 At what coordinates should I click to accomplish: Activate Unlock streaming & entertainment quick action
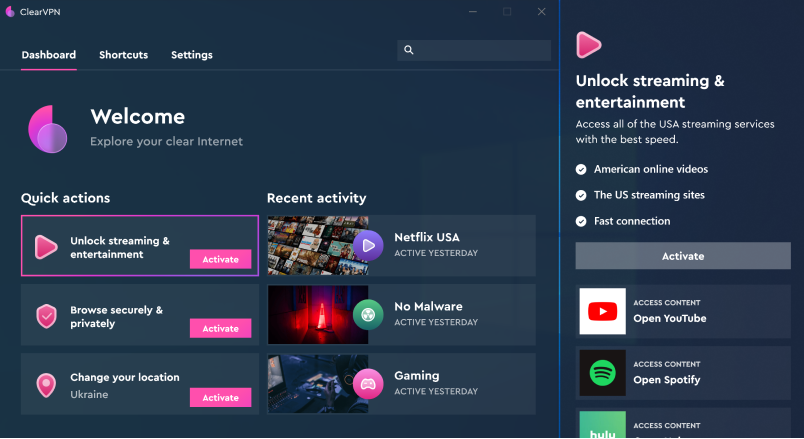pyautogui.click(x=220, y=259)
